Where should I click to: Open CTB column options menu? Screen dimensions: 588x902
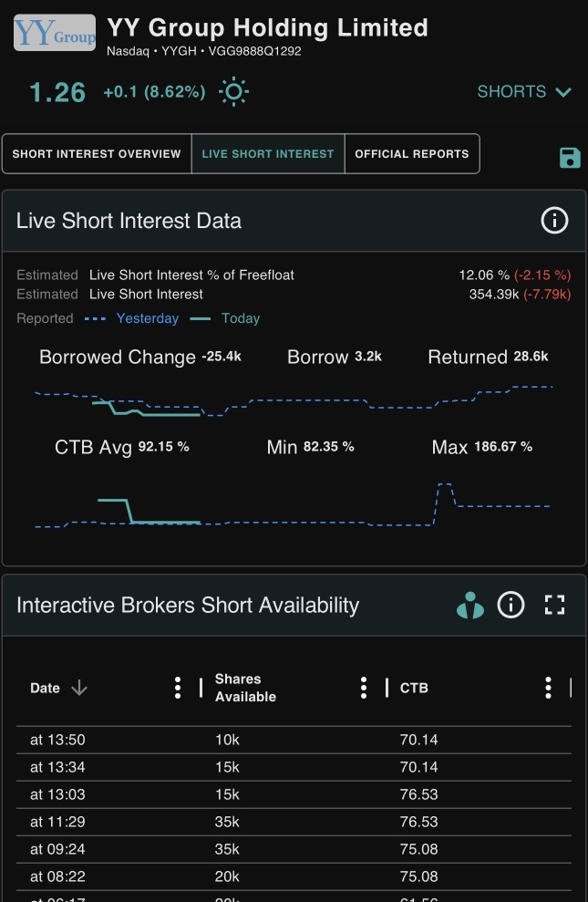tap(548, 688)
